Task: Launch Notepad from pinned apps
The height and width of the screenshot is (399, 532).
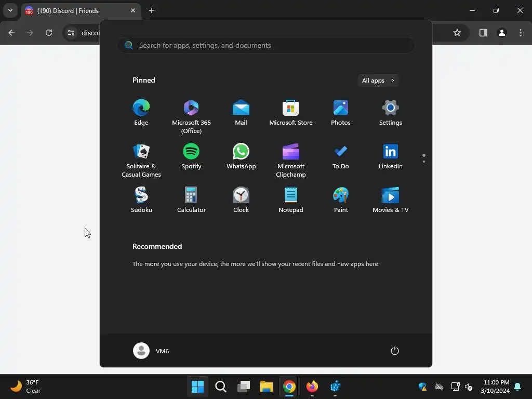Action: point(291,200)
